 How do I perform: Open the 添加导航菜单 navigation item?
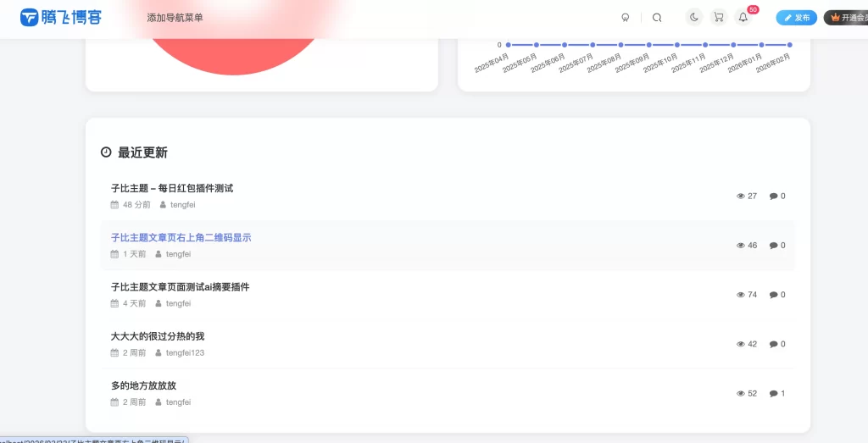pyautogui.click(x=175, y=18)
